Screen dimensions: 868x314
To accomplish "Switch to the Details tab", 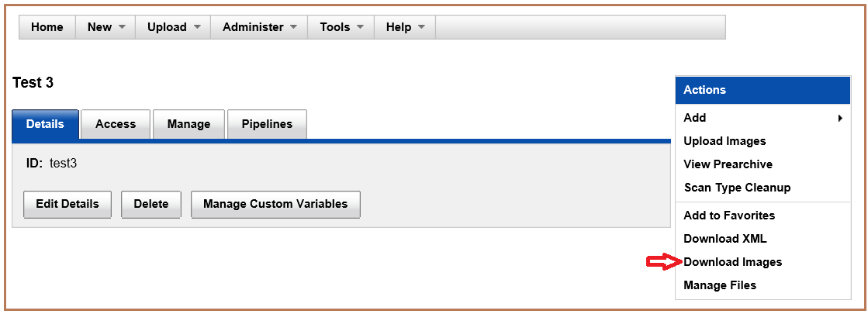I will (x=45, y=124).
